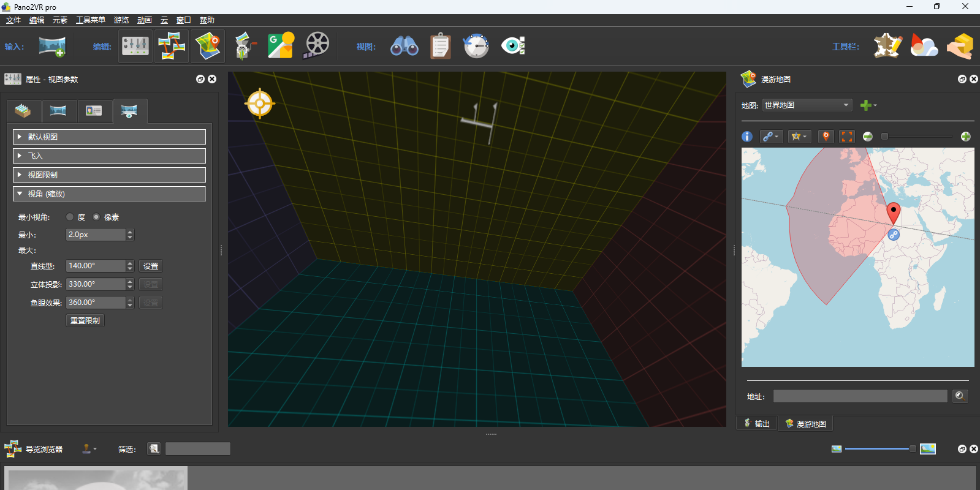
Task: Click 设置 next to 直线型 value
Action: (x=151, y=266)
